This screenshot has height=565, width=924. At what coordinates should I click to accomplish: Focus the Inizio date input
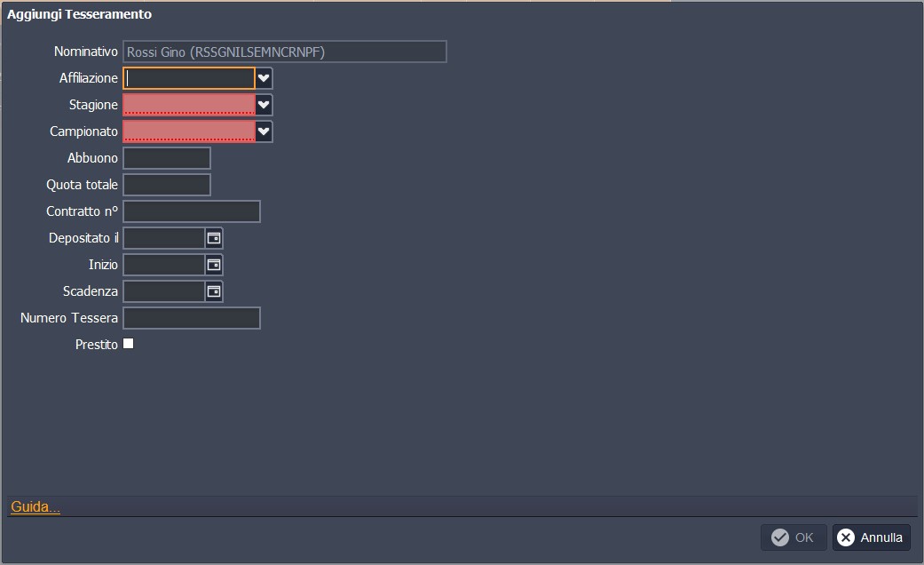click(164, 265)
